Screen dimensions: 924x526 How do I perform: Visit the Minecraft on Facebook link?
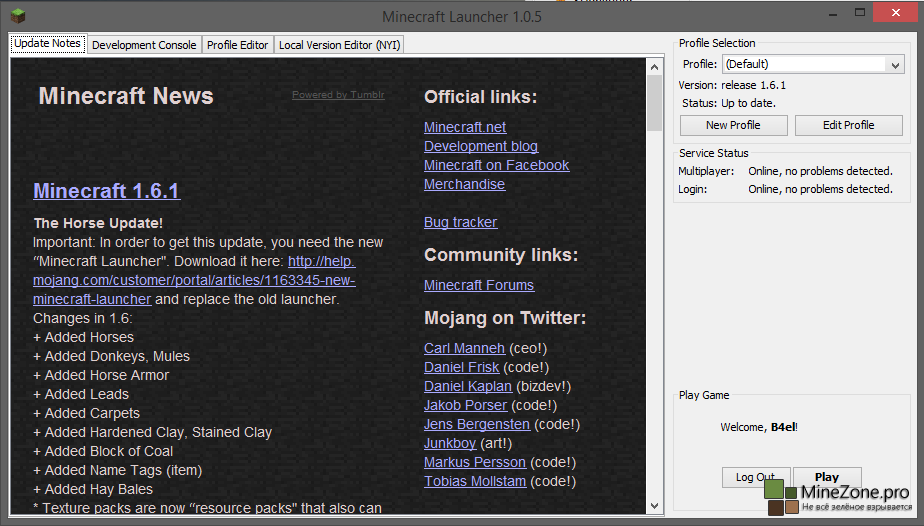[496, 165]
